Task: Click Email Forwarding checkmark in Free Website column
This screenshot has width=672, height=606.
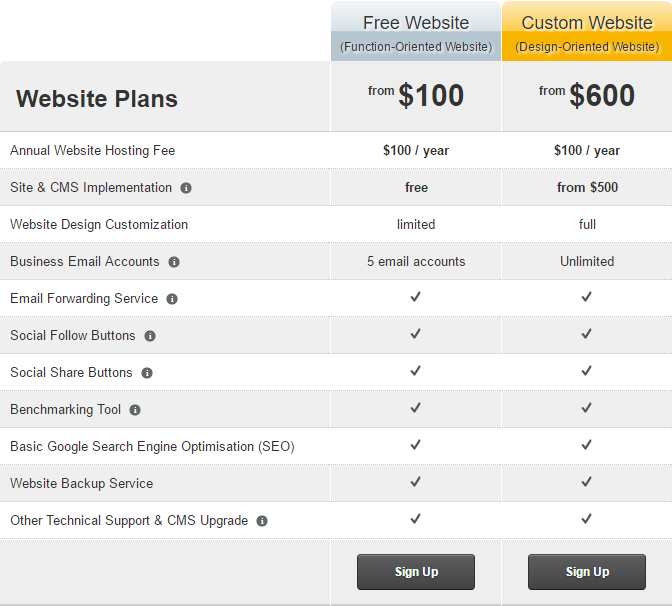Action: [416, 297]
